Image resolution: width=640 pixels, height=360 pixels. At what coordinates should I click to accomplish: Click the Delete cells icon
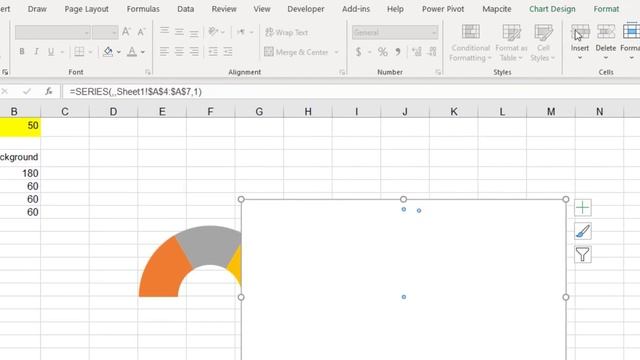(606, 32)
